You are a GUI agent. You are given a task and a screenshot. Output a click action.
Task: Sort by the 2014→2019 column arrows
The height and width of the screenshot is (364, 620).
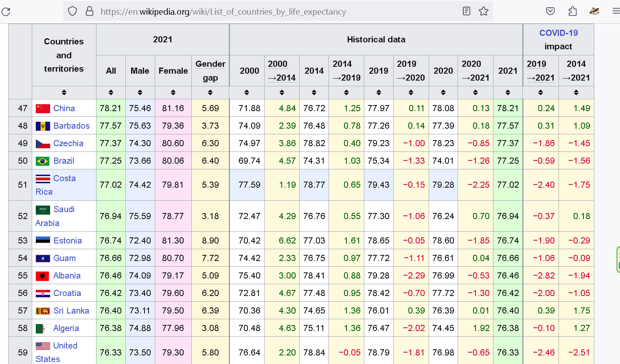coord(346,92)
